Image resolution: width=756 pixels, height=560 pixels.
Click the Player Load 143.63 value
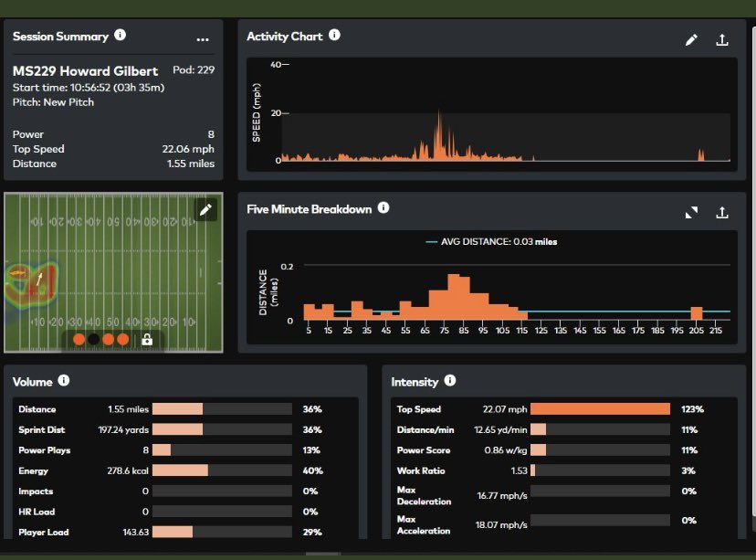pyautogui.click(x=135, y=532)
